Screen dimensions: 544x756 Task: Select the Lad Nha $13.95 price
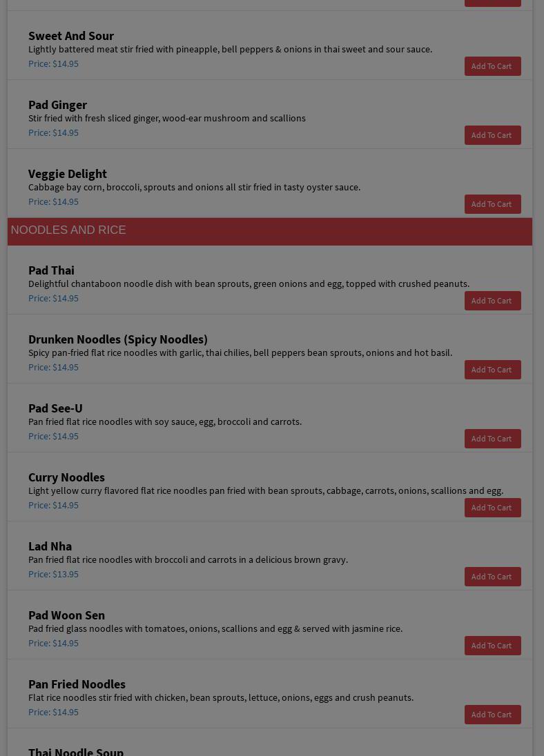tap(53, 574)
